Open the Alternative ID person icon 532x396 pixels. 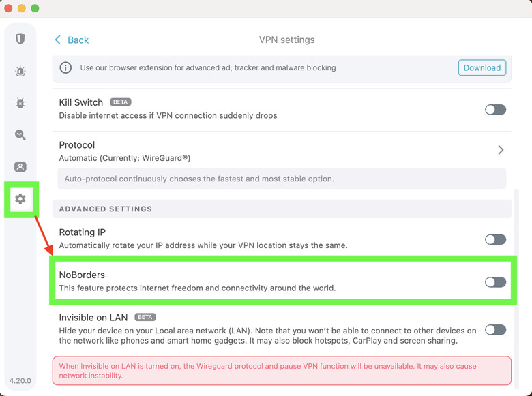click(x=20, y=167)
